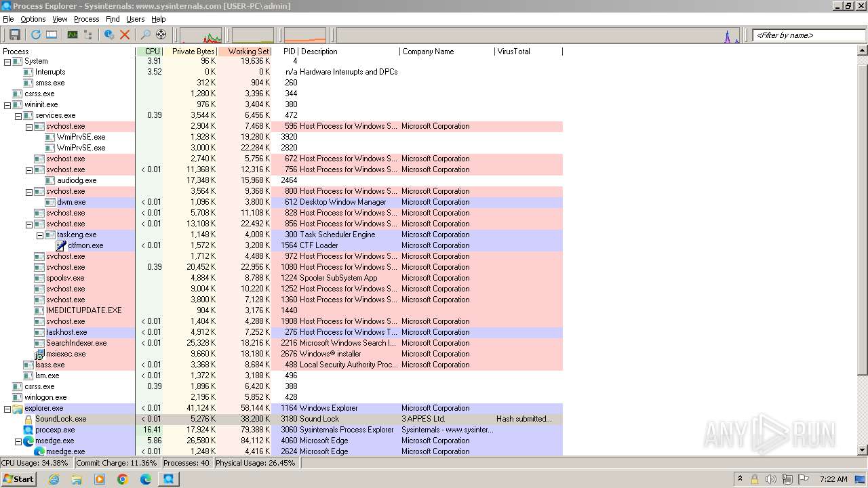868x488 pixels.
Task: Collapse svchost.exe PID 800 node
Action: [29, 191]
